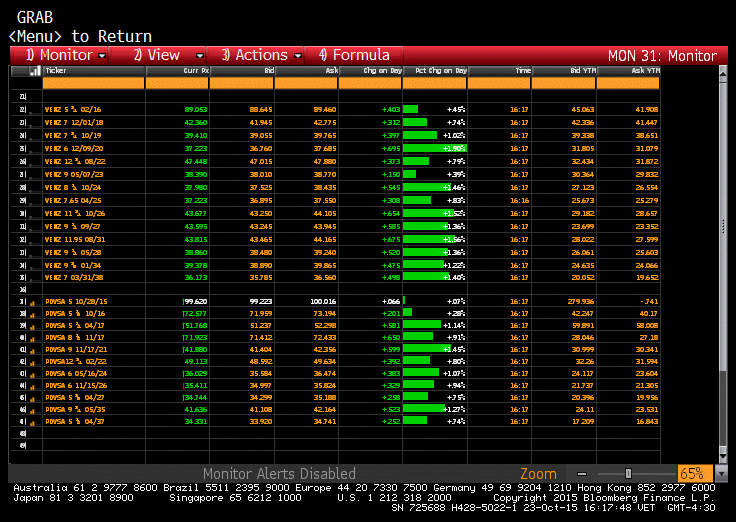Click the 100.016 ask price cell
The height and width of the screenshot is (522, 736).
(323, 301)
